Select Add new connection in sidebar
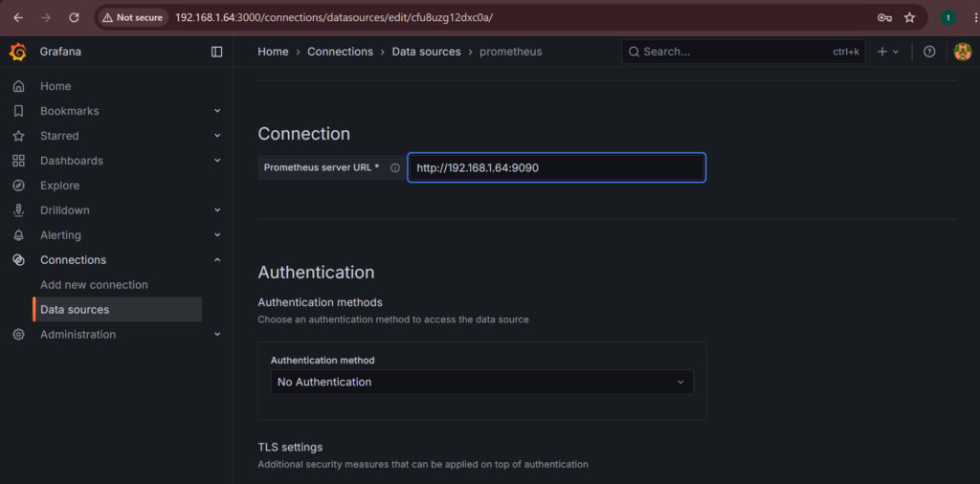Image resolution: width=980 pixels, height=484 pixels. [x=95, y=285]
